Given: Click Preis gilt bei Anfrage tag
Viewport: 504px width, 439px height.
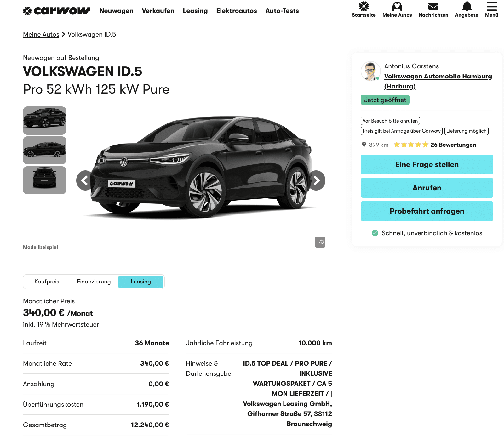Looking at the screenshot, I should coord(401,131).
